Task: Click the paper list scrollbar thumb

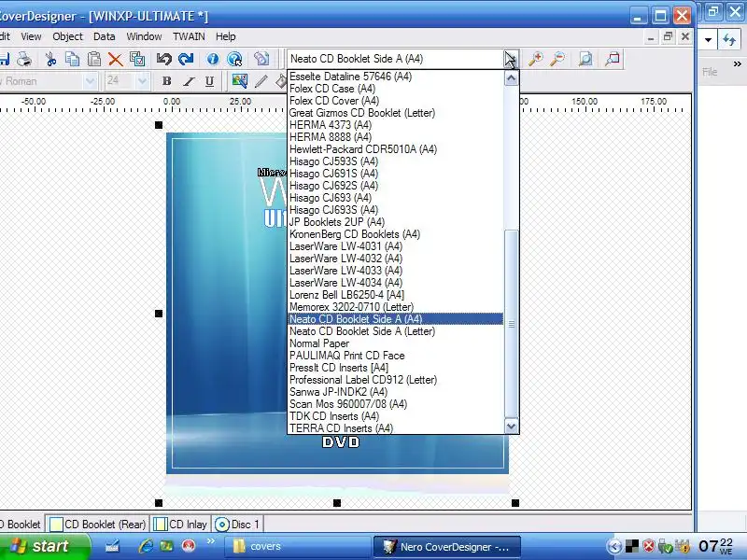Action: [x=511, y=324]
